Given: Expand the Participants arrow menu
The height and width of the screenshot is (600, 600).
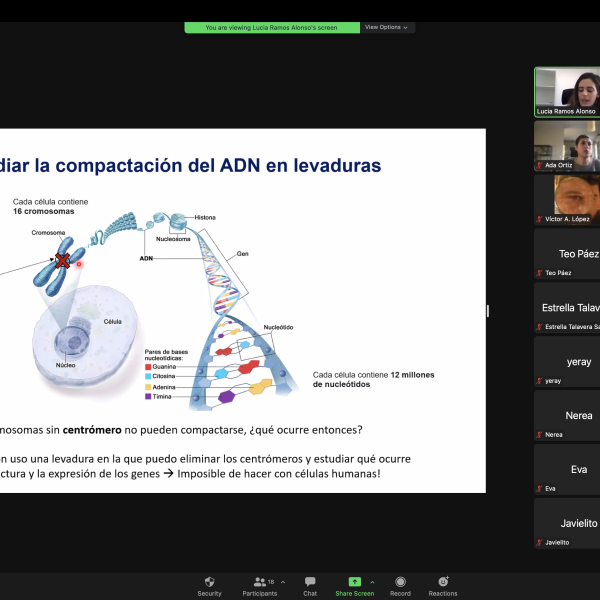Looking at the screenshot, I should click(283, 582).
